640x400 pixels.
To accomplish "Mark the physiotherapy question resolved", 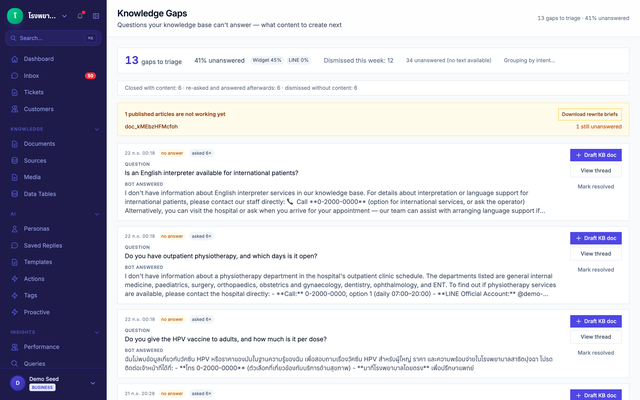I will click(x=596, y=270).
